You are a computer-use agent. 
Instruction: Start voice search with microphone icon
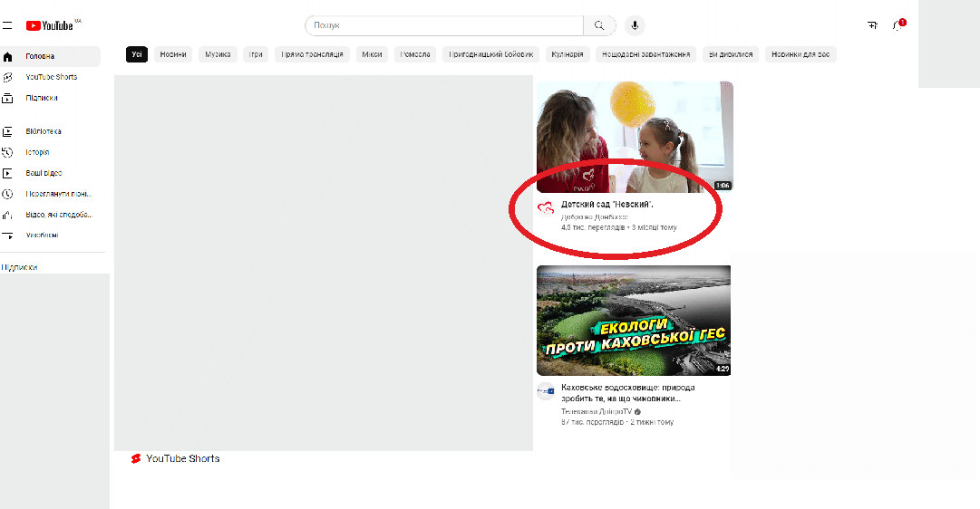[x=635, y=25]
